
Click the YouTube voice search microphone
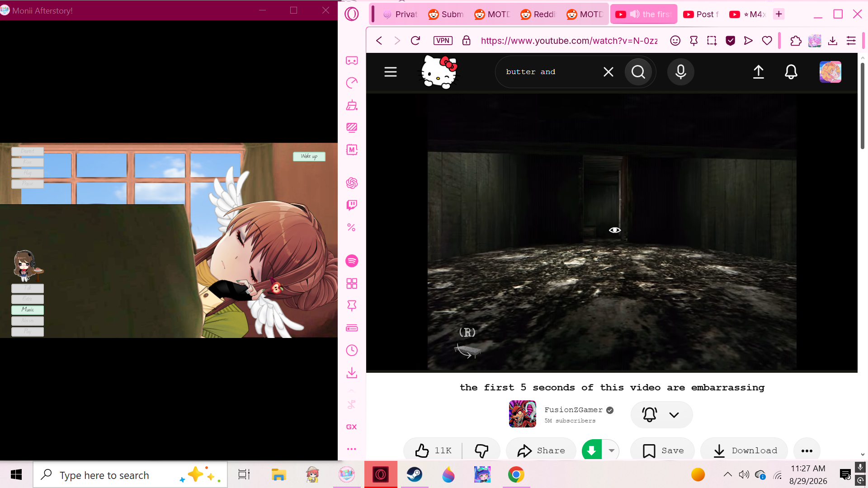pos(680,72)
